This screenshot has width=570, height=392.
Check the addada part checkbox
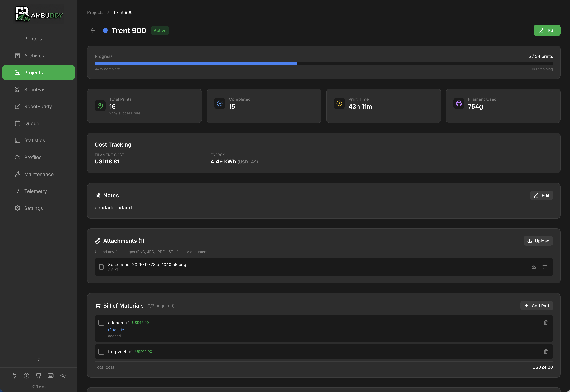[101, 323]
